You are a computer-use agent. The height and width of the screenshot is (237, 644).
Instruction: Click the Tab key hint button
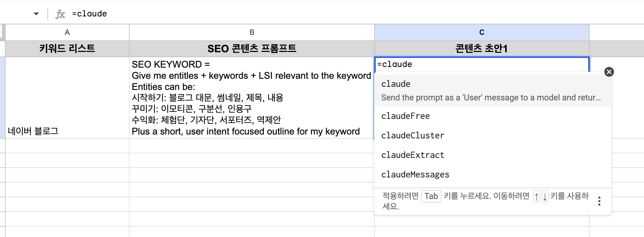[x=431, y=196]
